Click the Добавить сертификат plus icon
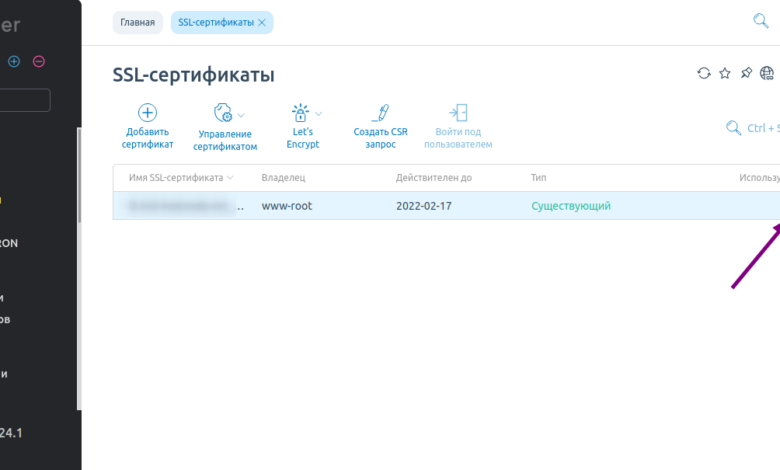This screenshot has width=780, height=470. coord(147,113)
